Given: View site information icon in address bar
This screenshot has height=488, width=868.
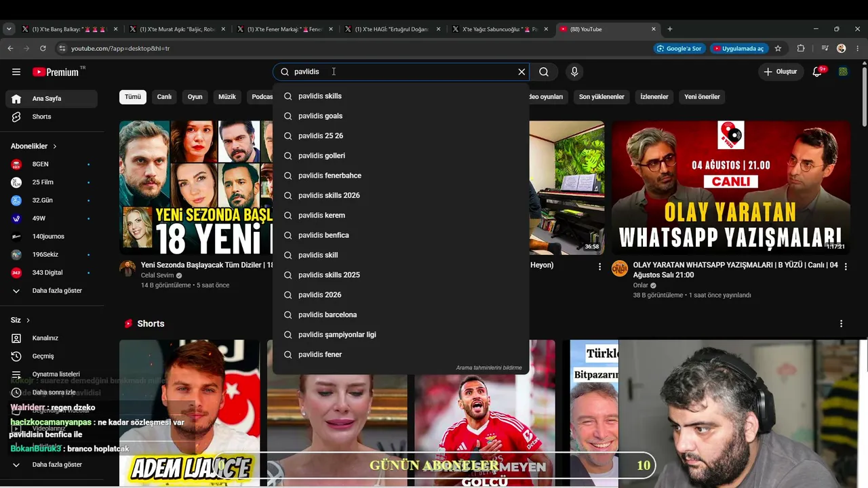Looking at the screenshot, I should (62, 49).
